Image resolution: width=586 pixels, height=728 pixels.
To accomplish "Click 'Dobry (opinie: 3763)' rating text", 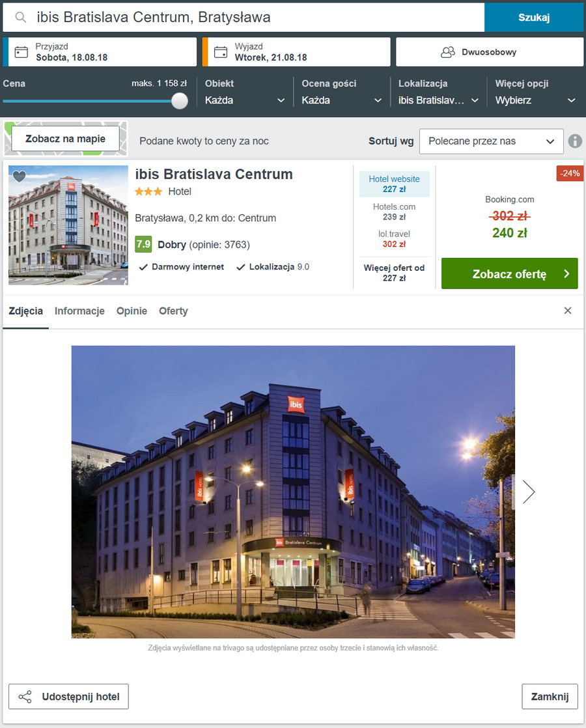I will (203, 245).
